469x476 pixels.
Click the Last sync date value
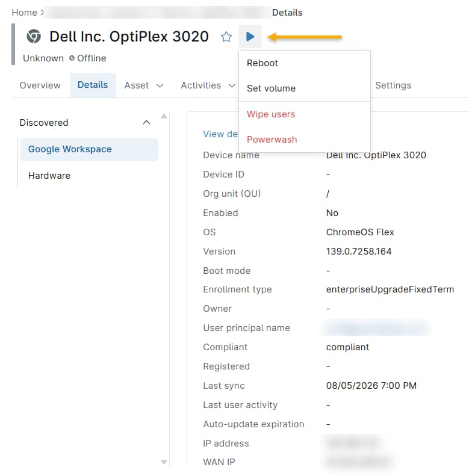coord(371,386)
